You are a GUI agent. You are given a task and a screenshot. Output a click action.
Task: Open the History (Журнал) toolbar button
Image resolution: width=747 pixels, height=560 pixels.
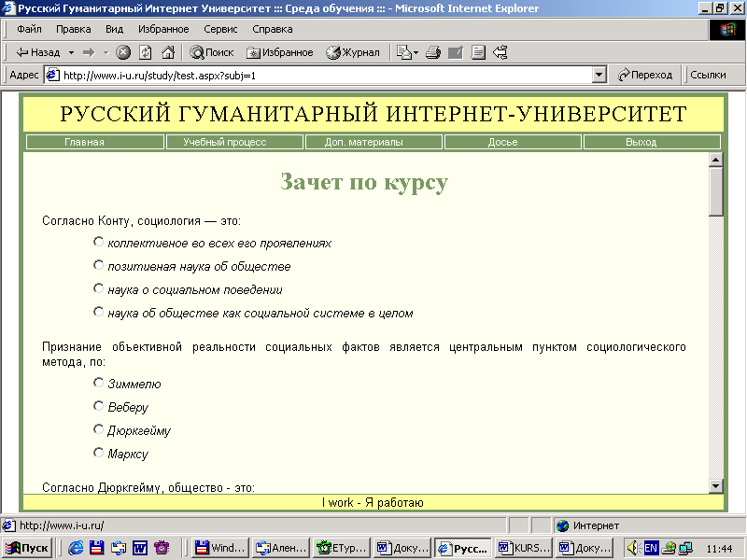353,52
